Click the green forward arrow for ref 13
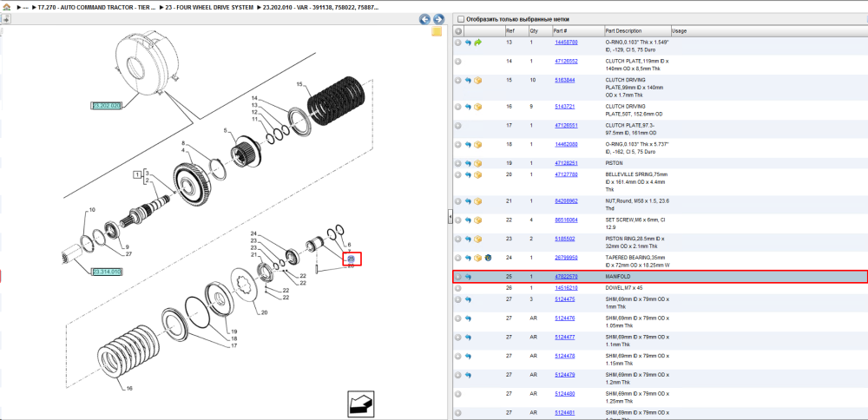 coord(477,43)
